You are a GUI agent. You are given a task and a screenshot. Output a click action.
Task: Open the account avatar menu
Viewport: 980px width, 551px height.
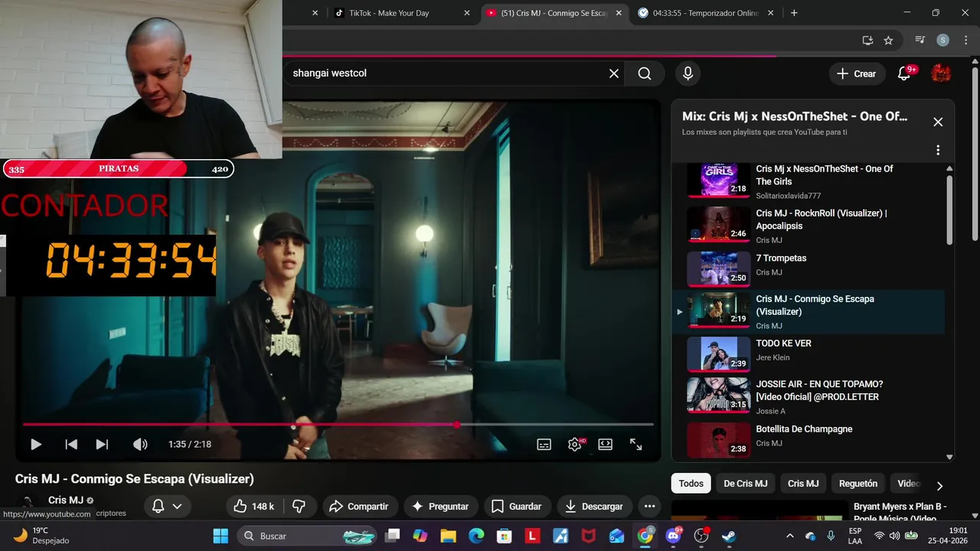941,73
